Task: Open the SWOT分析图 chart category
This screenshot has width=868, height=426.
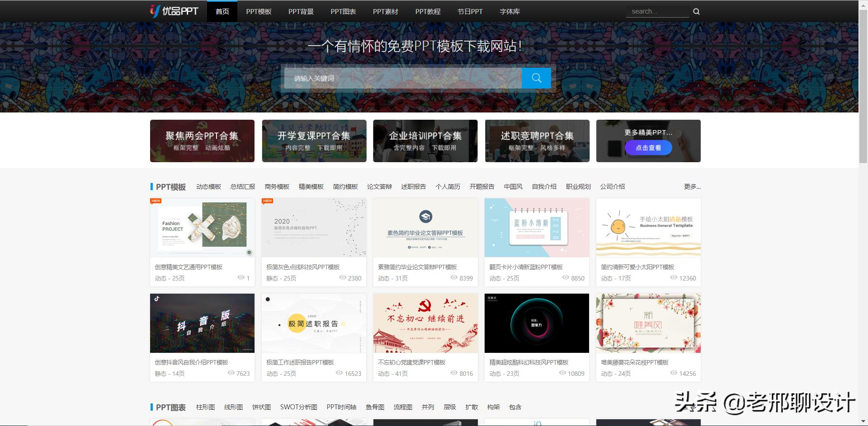Action: click(x=299, y=407)
